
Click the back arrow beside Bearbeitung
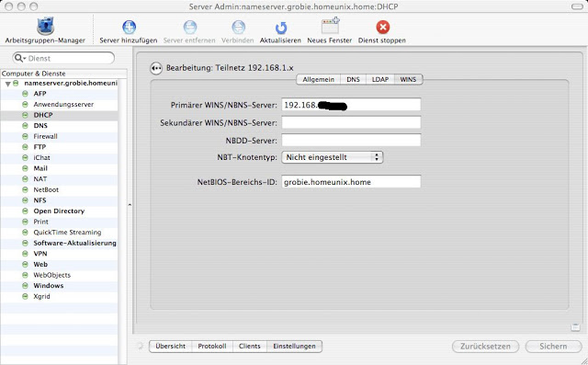tap(156, 68)
